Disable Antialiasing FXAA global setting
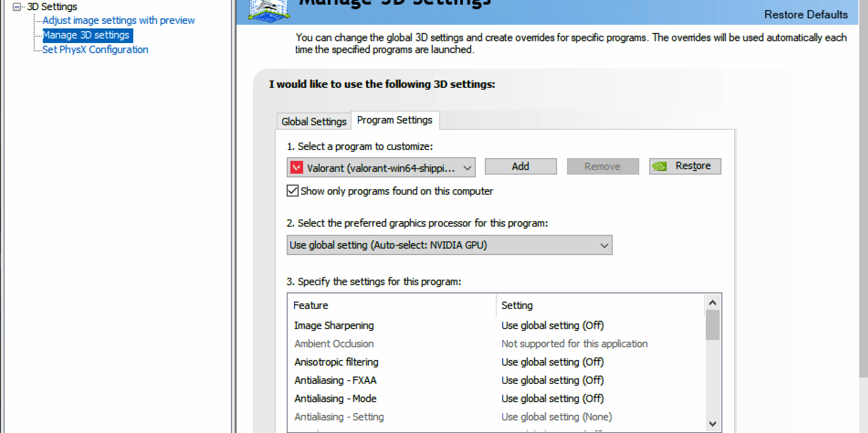 pos(554,381)
